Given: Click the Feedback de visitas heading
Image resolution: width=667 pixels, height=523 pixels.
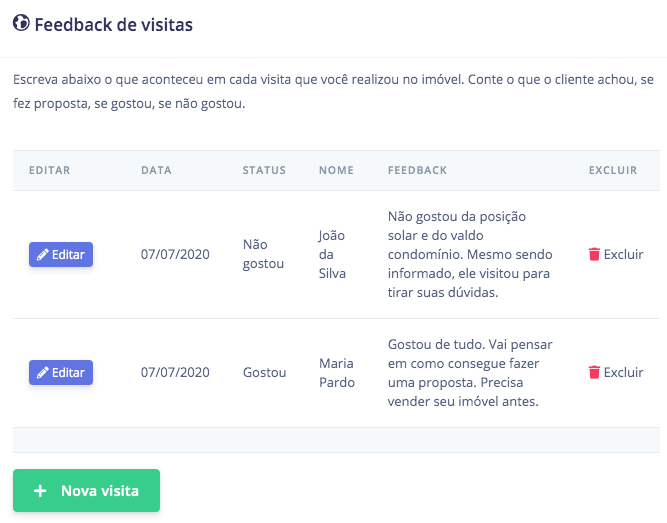Looking at the screenshot, I should tap(114, 25).
